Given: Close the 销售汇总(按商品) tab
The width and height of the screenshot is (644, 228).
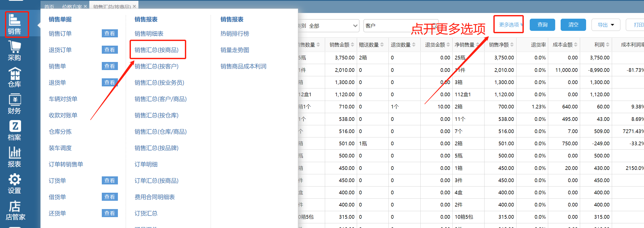Looking at the screenshot, I should (x=134, y=6).
